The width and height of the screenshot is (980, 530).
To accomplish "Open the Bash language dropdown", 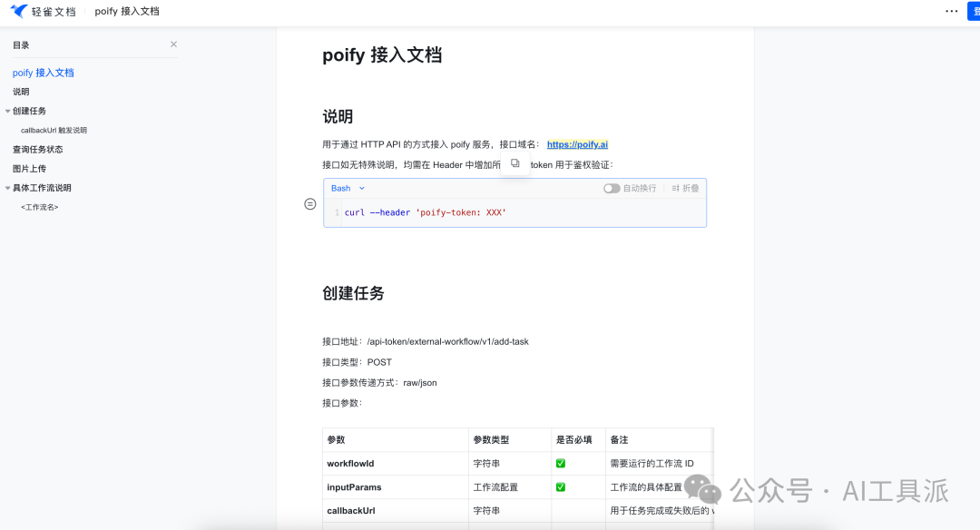I will tap(348, 188).
